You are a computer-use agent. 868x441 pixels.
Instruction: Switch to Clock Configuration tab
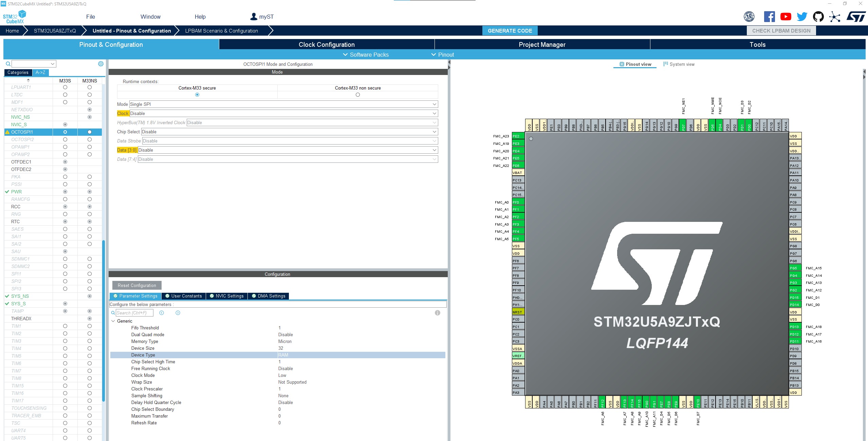coord(327,44)
